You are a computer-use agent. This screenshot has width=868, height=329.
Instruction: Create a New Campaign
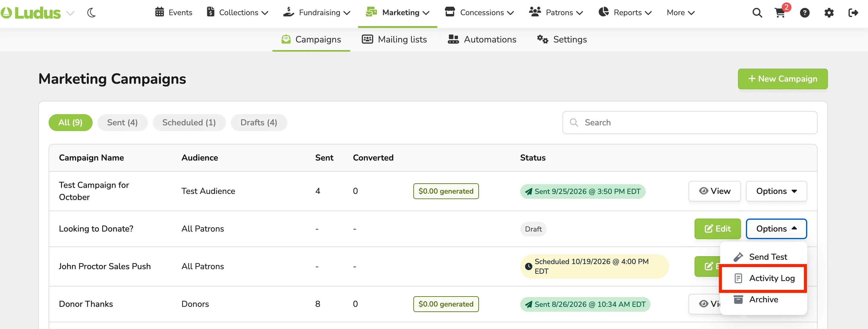782,79
